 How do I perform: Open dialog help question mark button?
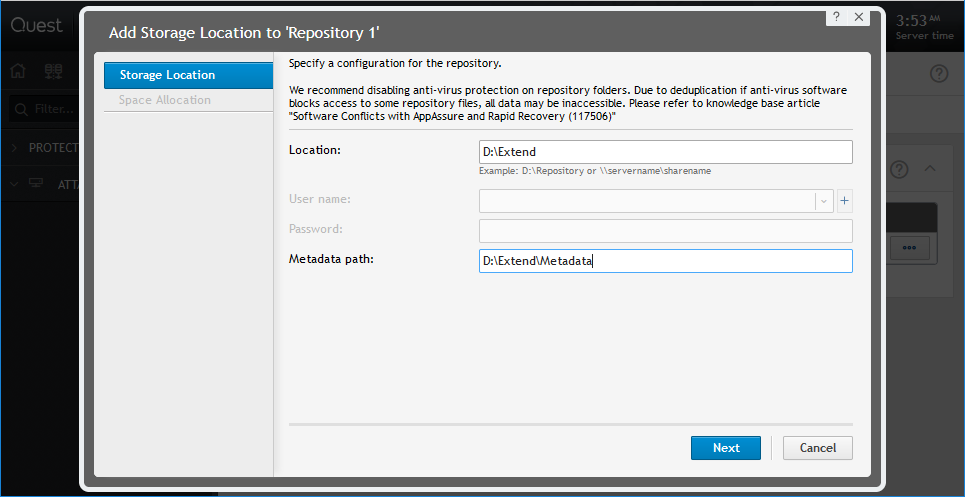coord(836,17)
